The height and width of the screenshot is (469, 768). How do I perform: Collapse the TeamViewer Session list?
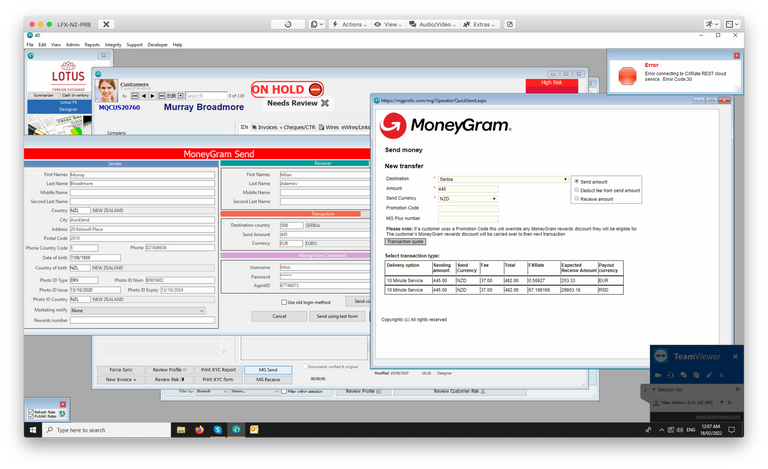point(654,389)
